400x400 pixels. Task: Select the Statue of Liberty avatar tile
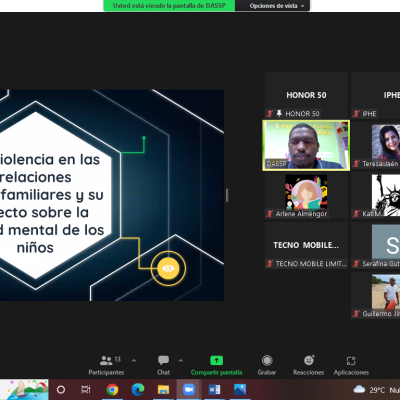(376, 195)
